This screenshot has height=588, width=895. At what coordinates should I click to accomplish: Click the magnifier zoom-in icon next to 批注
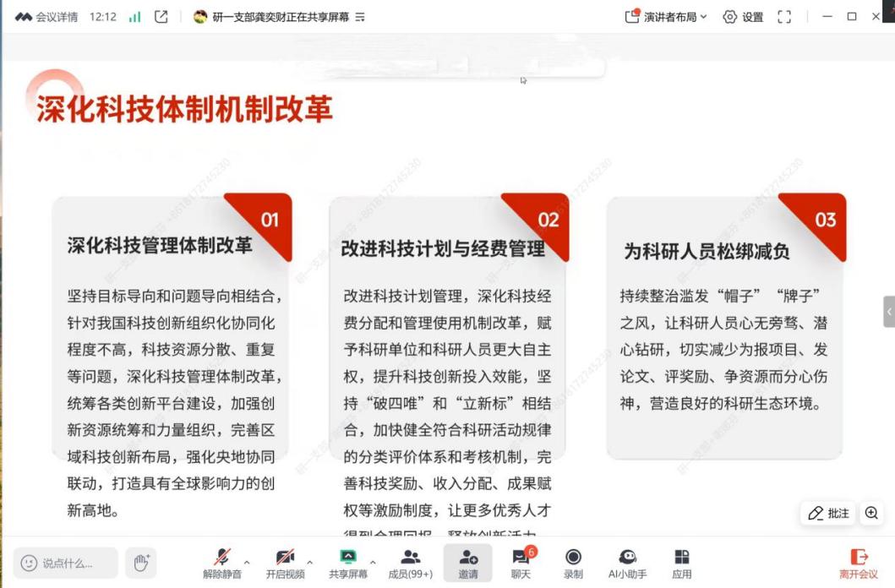point(871,513)
